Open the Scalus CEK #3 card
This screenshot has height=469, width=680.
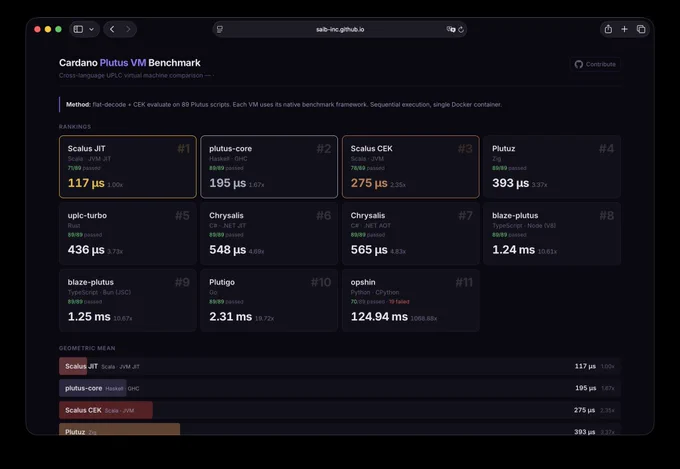(411, 167)
